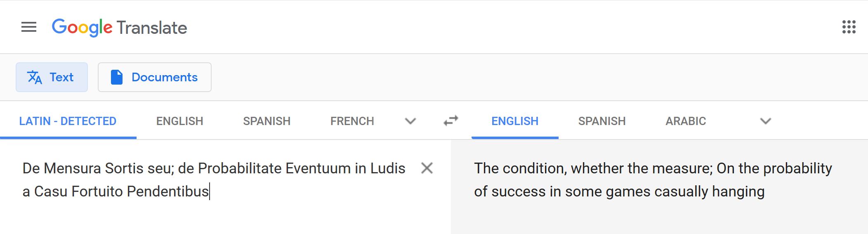Image resolution: width=868 pixels, height=234 pixels.
Task: Click the Google Translate logo
Action: [x=119, y=28]
